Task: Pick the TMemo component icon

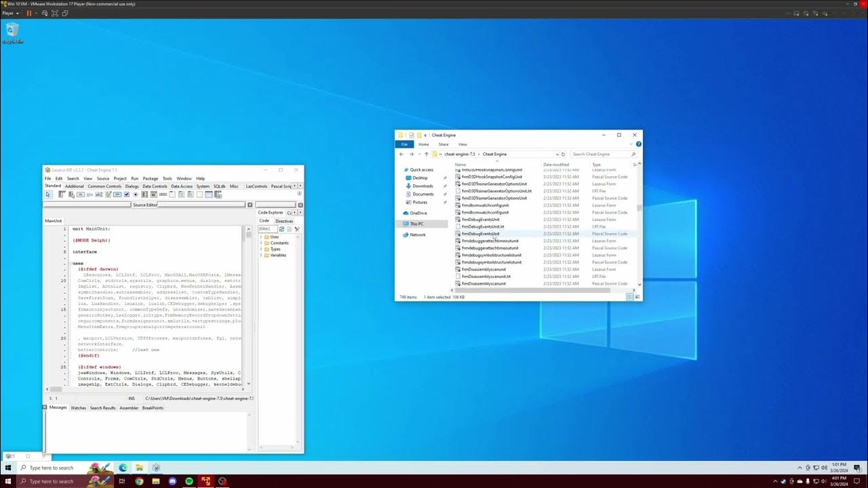Action: 108,195
